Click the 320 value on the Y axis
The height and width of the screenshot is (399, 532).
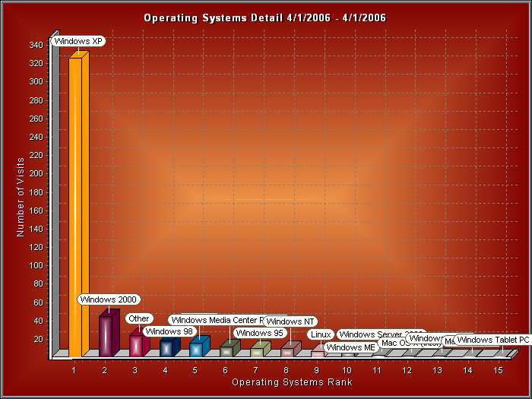(x=36, y=63)
